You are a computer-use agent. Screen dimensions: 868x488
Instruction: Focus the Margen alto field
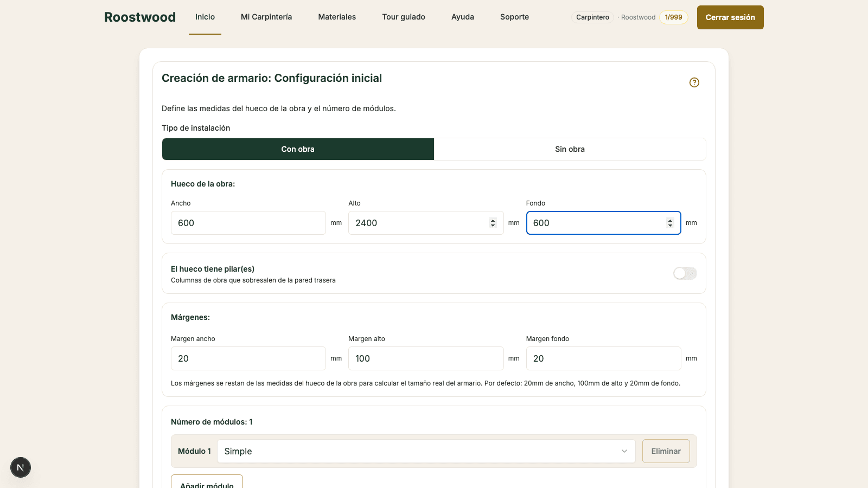click(426, 358)
